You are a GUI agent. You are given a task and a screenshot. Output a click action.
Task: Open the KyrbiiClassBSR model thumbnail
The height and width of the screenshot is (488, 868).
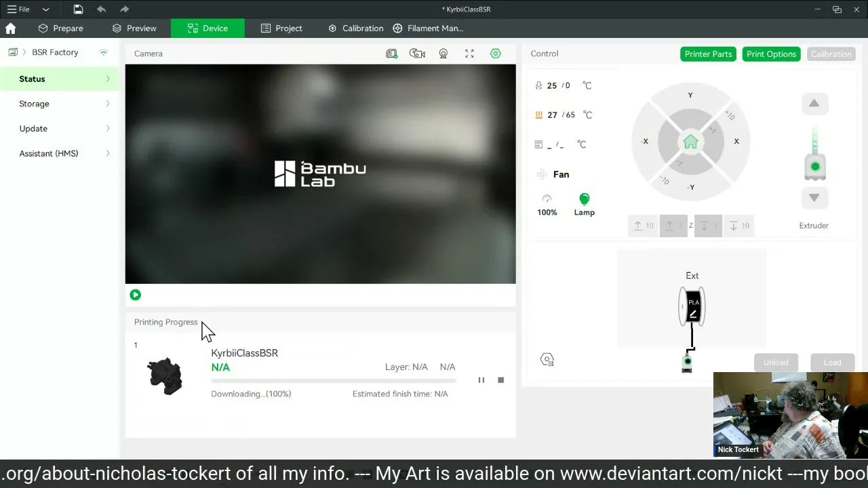point(165,375)
